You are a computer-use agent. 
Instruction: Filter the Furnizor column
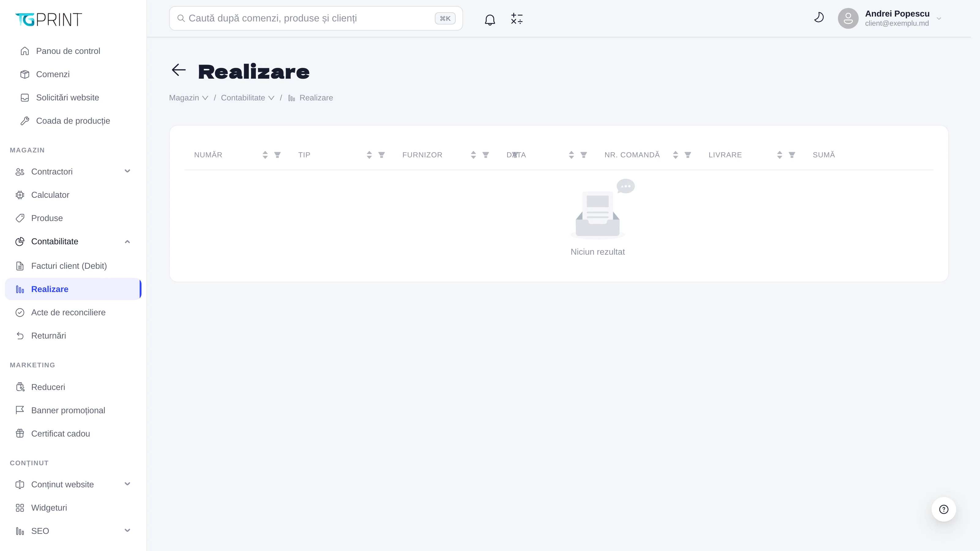point(486,155)
